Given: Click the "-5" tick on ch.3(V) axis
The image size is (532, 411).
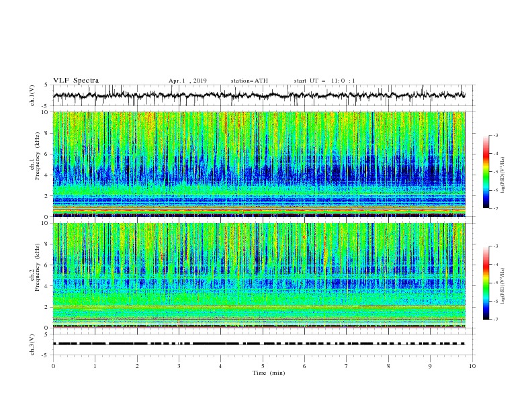Looking at the screenshot, I should coord(46,355).
